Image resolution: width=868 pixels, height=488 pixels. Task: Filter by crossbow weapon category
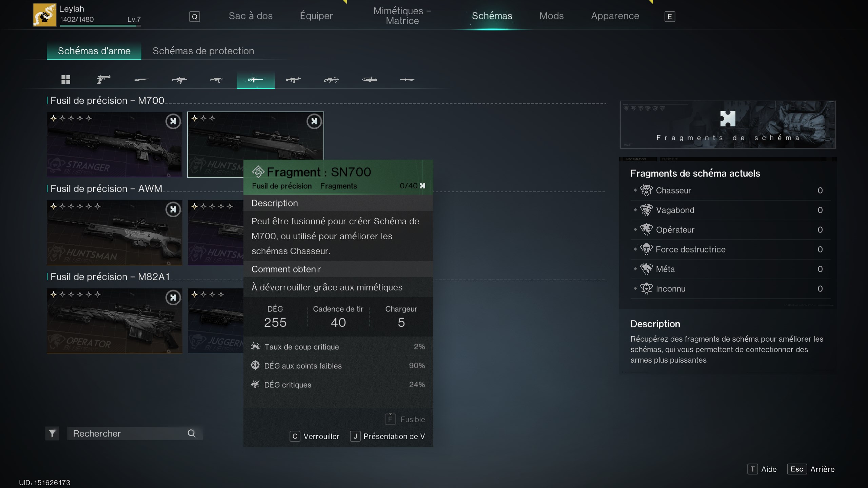click(331, 80)
